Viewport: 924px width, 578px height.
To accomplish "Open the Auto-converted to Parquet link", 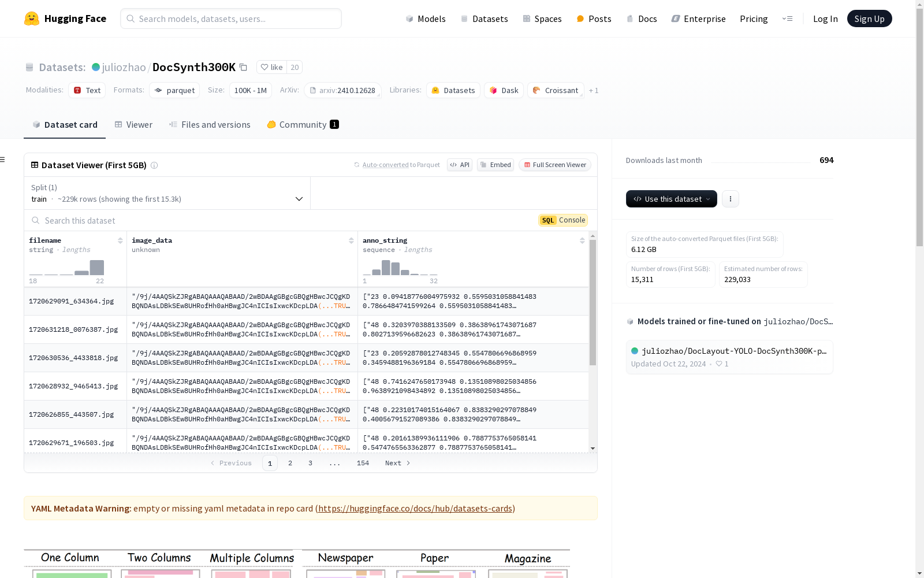I will tap(401, 165).
